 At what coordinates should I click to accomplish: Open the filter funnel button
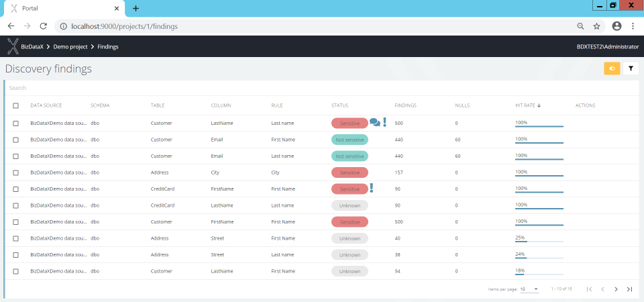631,68
